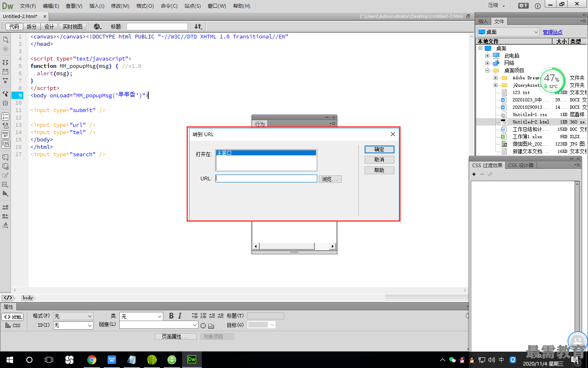Screen dimensions: 588x368
Task: Click the Text Outdent icon in Properties
Action: point(212,316)
